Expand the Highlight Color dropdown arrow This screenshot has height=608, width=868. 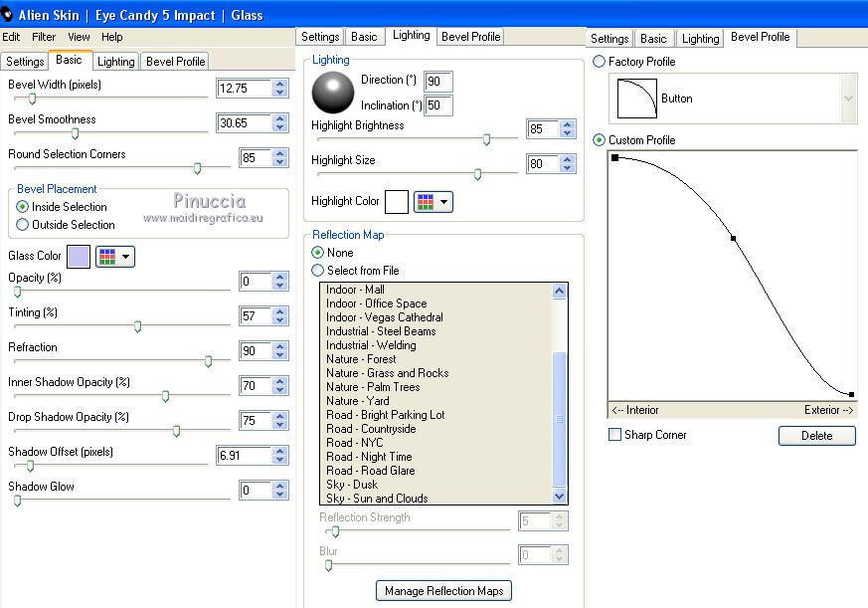[x=444, y=202]
